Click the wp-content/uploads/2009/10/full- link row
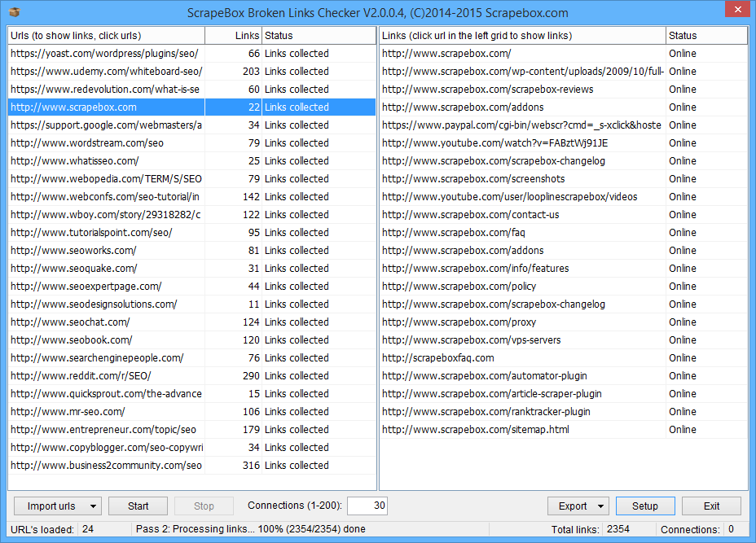Image resolution: width=756 pixels, height=543 pixels. coord(563,72)
